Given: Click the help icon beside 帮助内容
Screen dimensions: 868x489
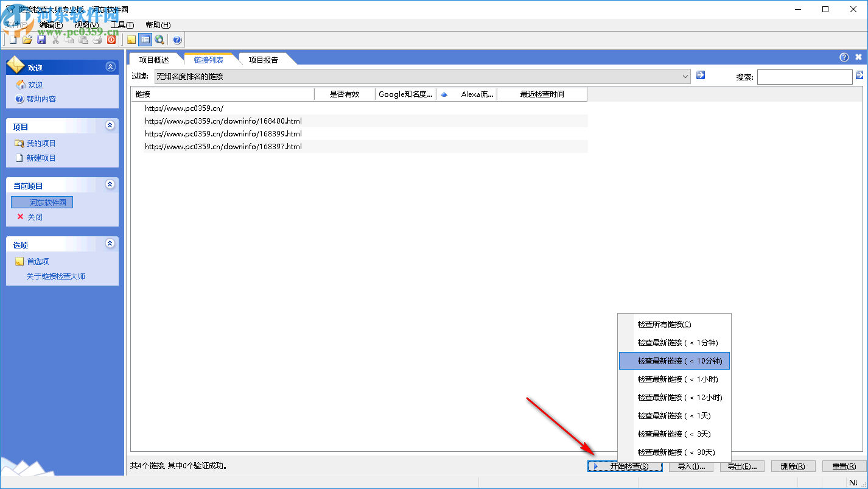Looking at the screenshot, I should (20, 99).
